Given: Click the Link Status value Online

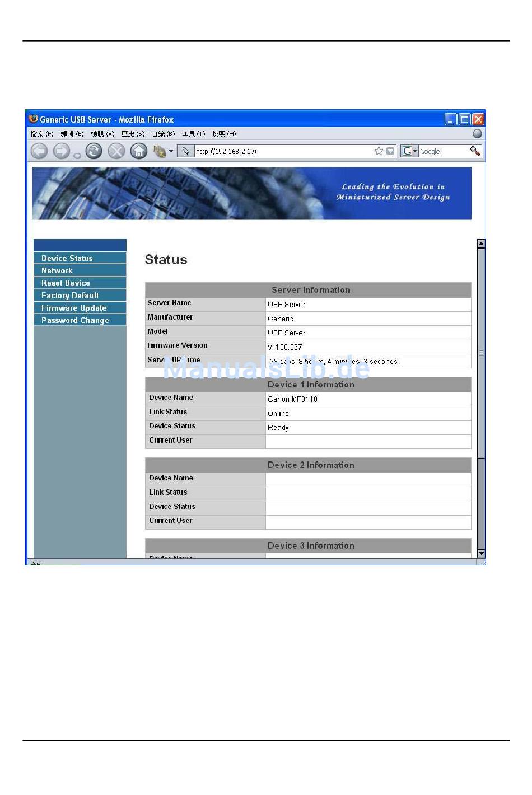Looking at the screenshot, I should pyautogui.click(x=278, y=413).
